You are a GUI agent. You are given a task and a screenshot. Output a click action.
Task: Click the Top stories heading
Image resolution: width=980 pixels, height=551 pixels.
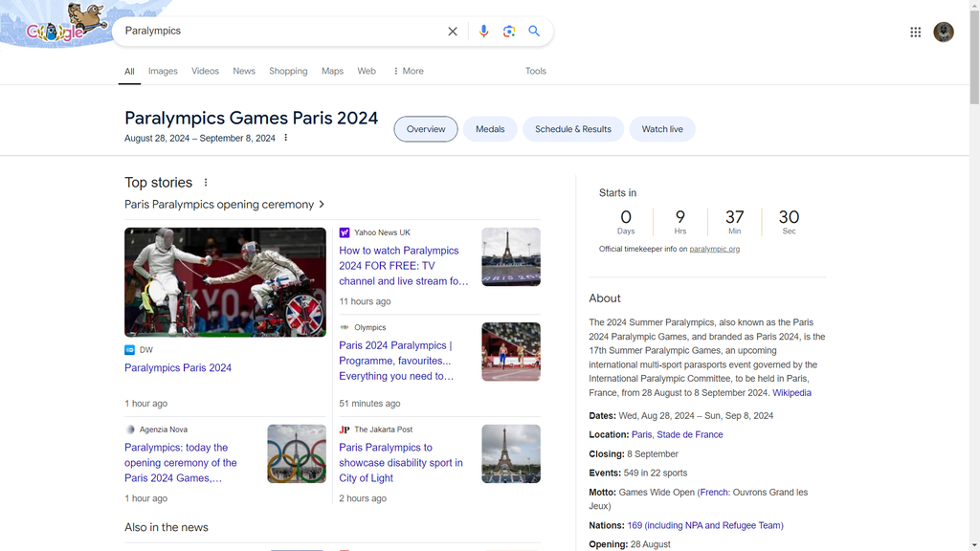click(158, 183)
